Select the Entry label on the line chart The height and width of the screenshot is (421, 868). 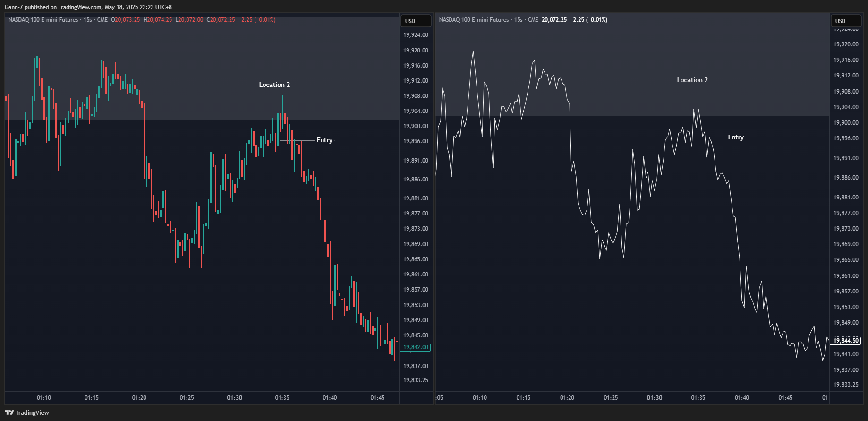tap(736, 137)
